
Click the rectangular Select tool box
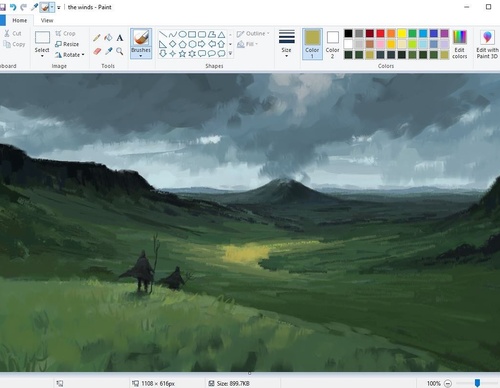42,38
